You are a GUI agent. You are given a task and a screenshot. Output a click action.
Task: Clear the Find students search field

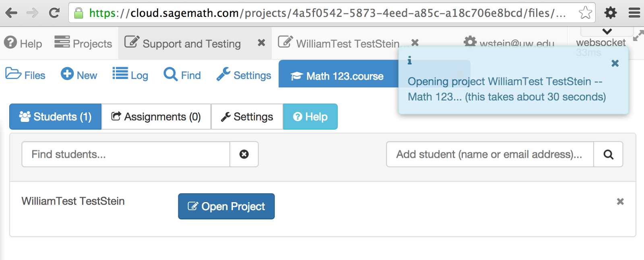(244, 154)
